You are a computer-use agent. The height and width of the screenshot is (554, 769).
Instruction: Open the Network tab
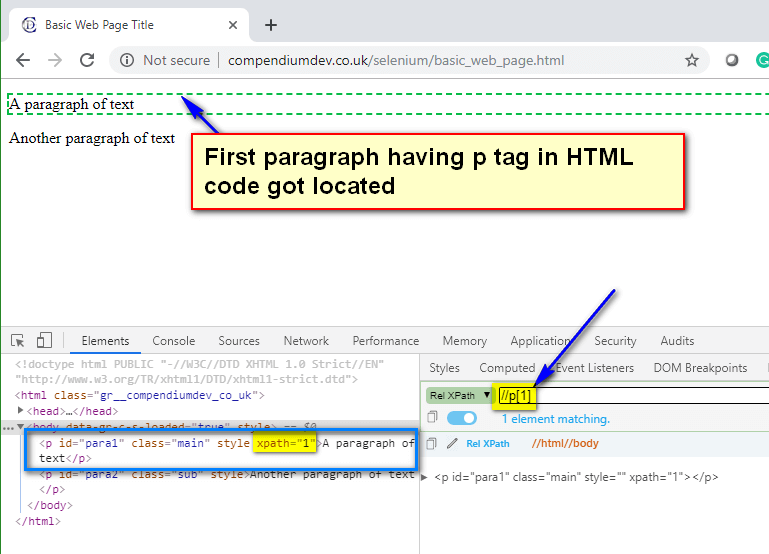tap(306, 341)
